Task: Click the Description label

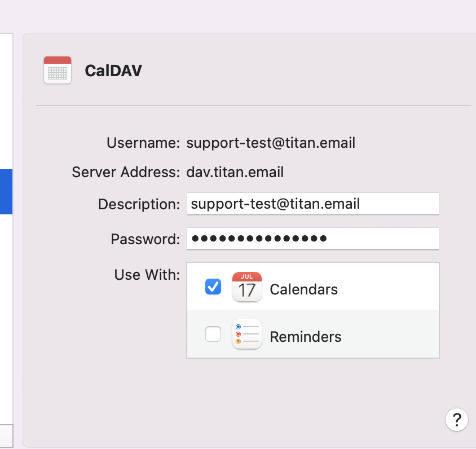Action: [x=139, y=204]
